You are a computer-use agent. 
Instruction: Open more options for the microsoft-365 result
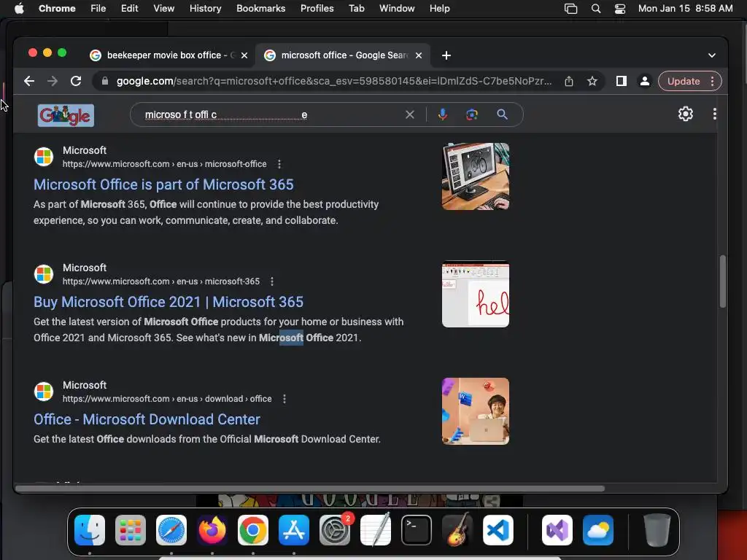coord(272,281)
